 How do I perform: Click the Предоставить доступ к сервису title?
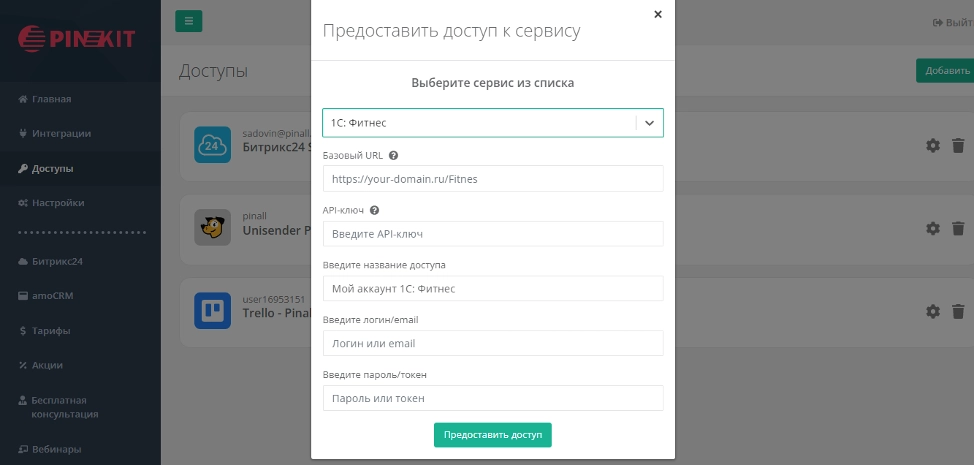tap(452, 30)
